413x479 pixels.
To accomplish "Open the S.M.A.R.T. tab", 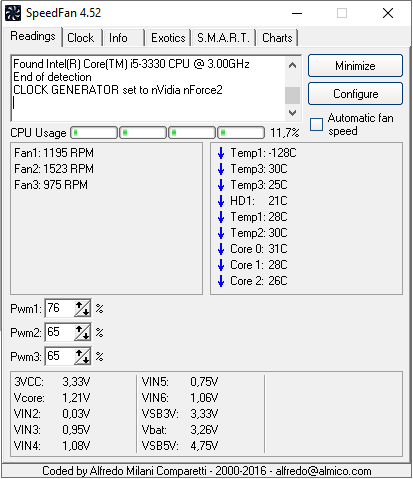I will (223, 38).
